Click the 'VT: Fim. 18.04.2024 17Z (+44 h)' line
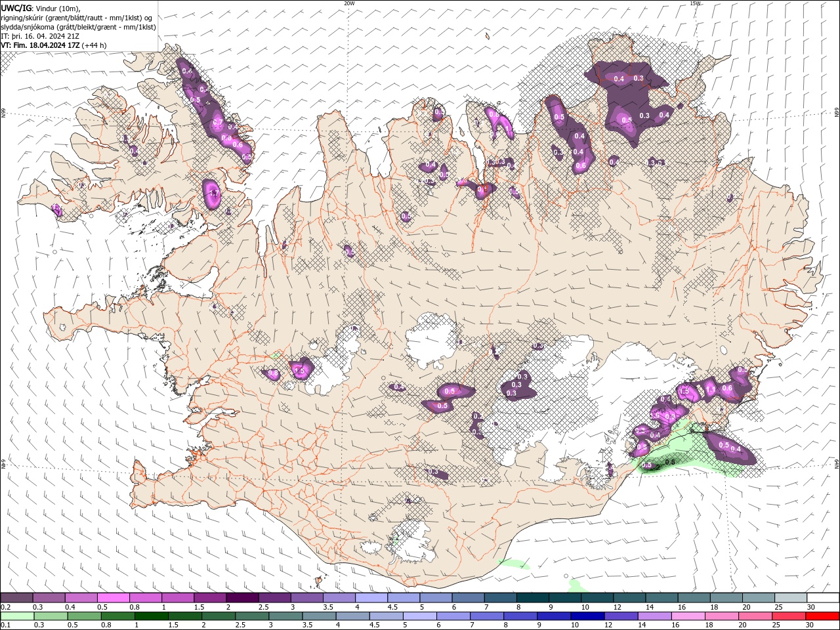 coord(53,45)
